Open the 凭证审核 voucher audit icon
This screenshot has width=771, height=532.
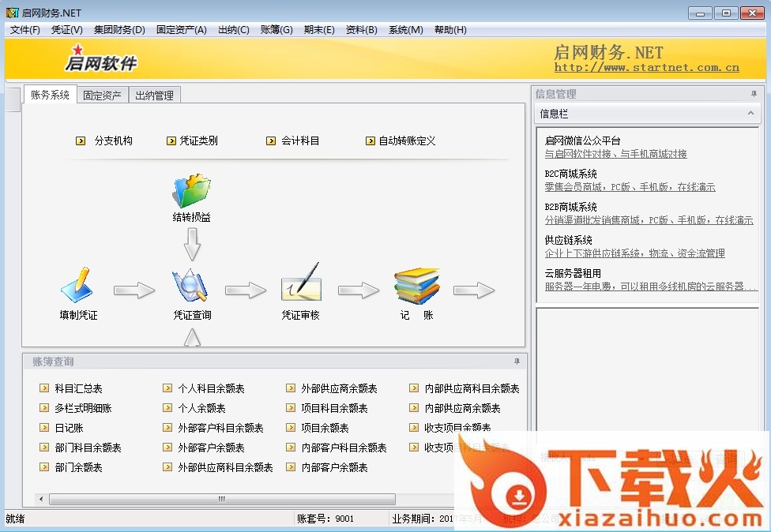[x=301, y=283]
